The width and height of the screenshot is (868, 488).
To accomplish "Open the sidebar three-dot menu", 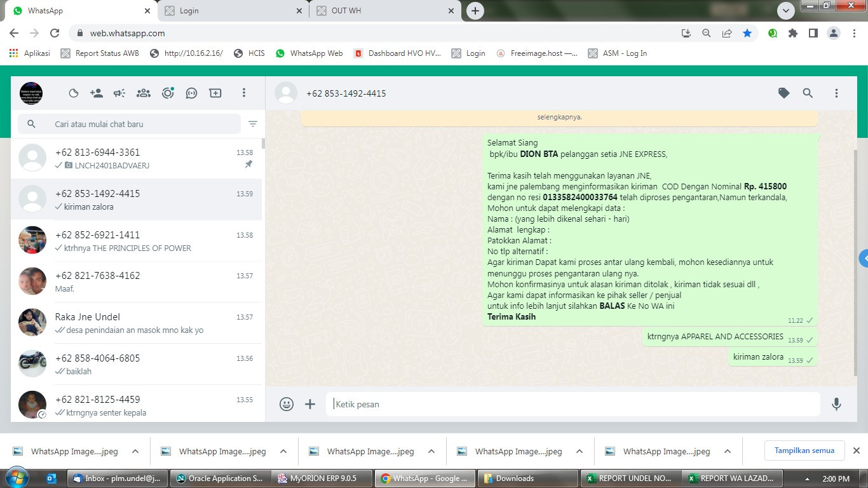I will point(243,93).
